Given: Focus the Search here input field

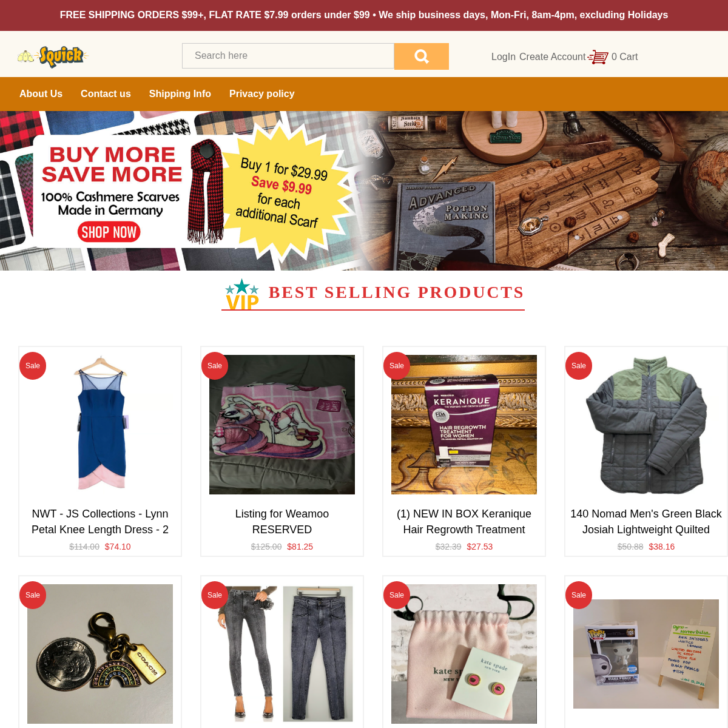Looking at the screenshot, I should click(288, 56).
